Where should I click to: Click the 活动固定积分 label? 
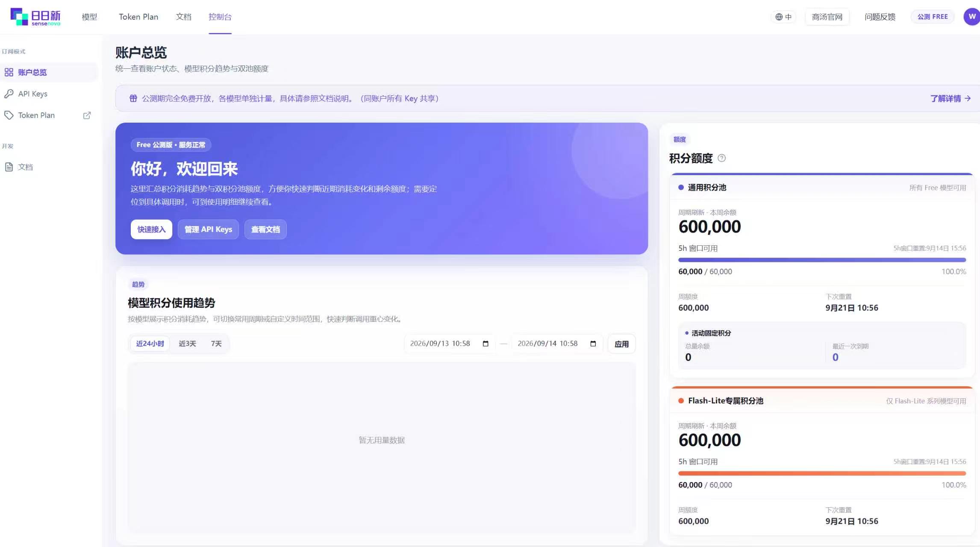point(711,333)
